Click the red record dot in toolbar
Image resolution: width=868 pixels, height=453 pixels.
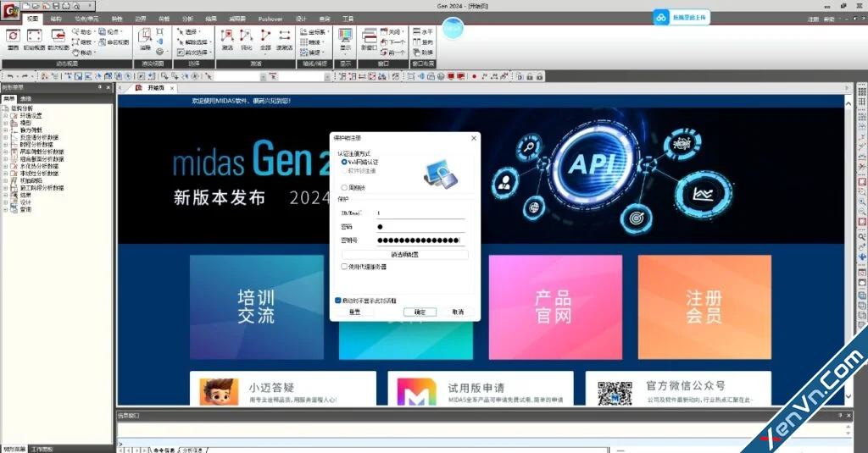pyautogui.click(x=475, y=76)
